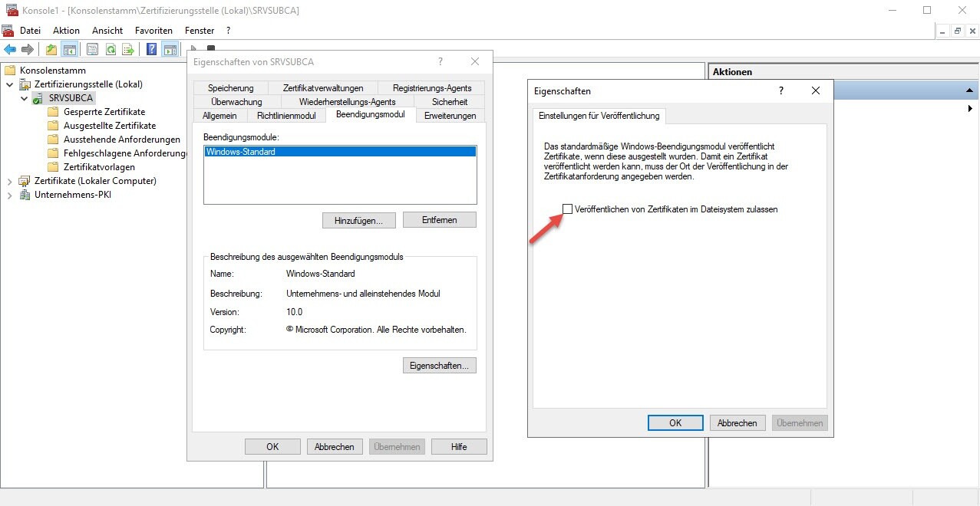Click the Refresh toolbar icon
This screenshot has height=506, width=980.
[x=111, y=50]
